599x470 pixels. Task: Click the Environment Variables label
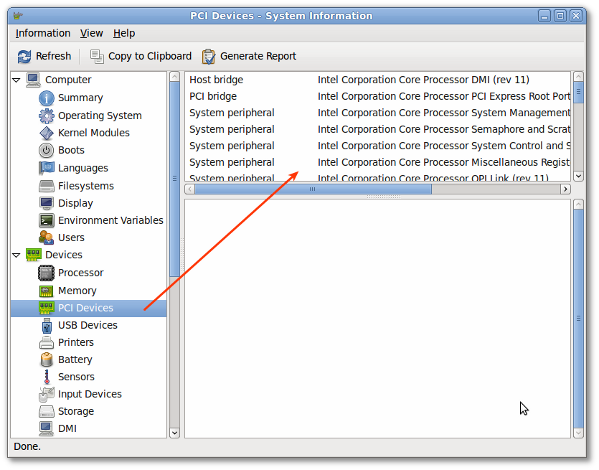click(x=111, y=220)
